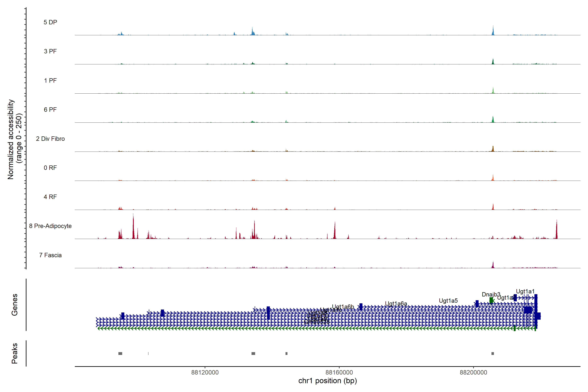588x392 pixels.
Task: Click the 88200000 axis tick label
Action: coord(473,373)
